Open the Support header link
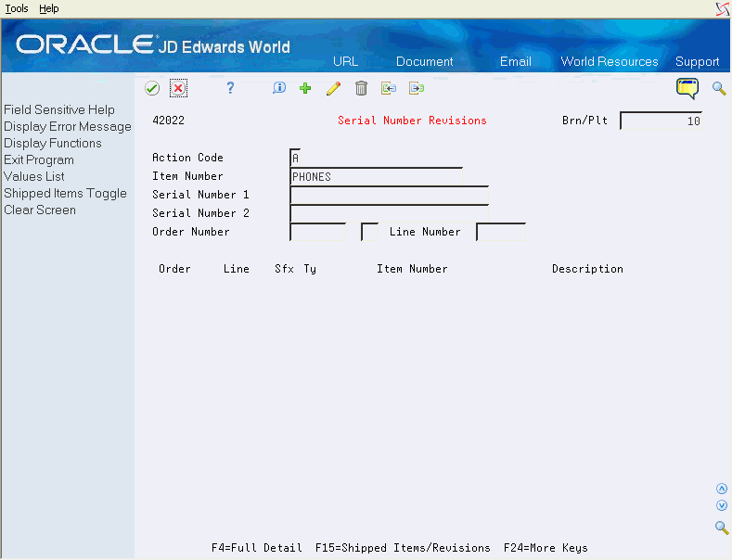 click(x=697, y=61)
